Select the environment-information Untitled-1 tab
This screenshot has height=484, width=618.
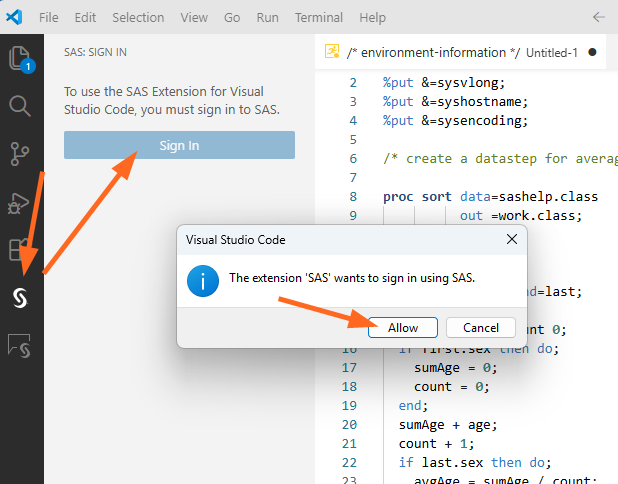[x=460, y=52]
